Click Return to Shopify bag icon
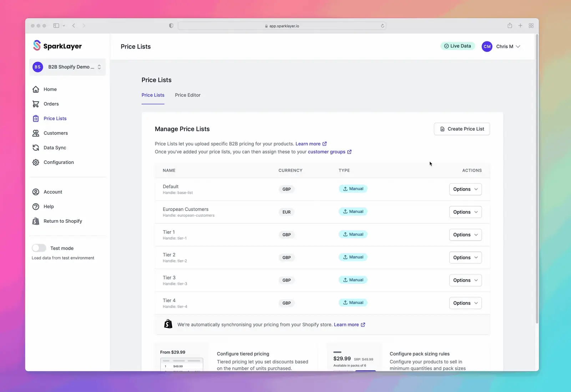This screenshot has height=392, width=571. (x=36, y=221)
